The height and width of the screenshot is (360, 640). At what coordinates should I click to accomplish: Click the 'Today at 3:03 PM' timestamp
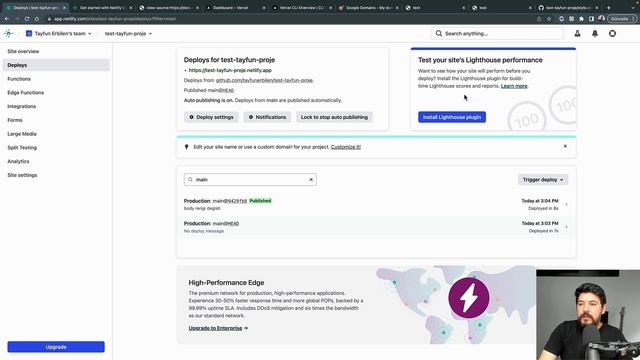540,223
